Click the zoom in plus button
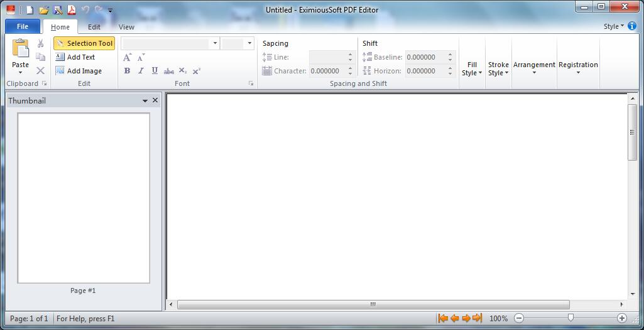This screenshot has height=330, width=644. coord(621,319)
